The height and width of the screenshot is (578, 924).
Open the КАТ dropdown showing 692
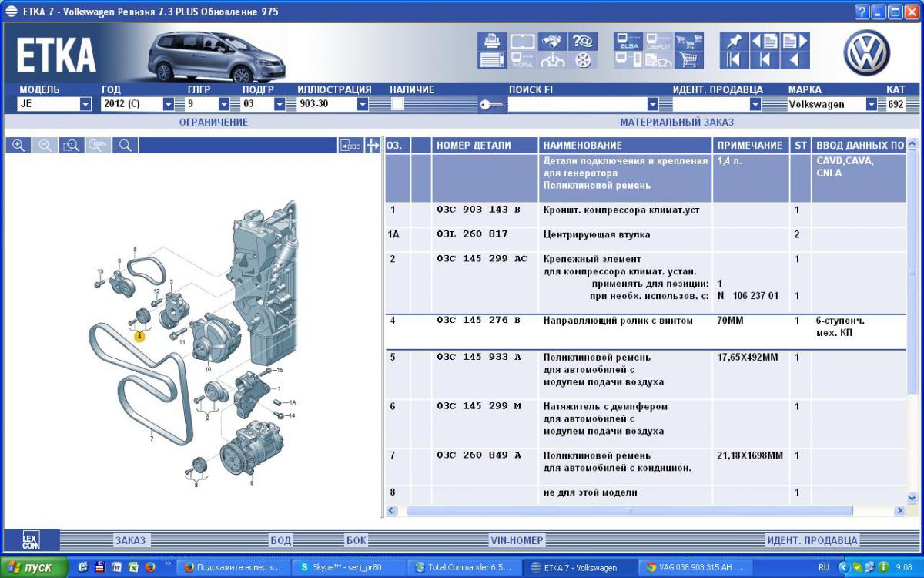coord(896,104)
